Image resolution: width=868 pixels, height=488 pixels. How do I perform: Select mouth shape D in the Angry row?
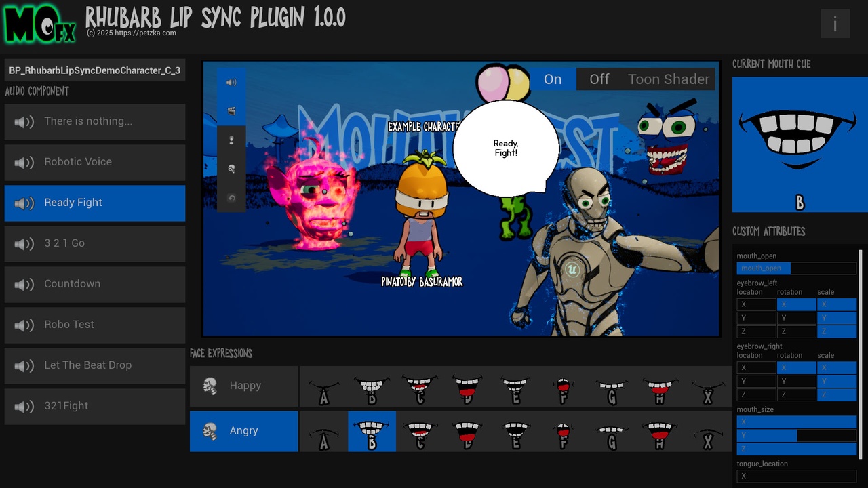[x=468, y=431]
